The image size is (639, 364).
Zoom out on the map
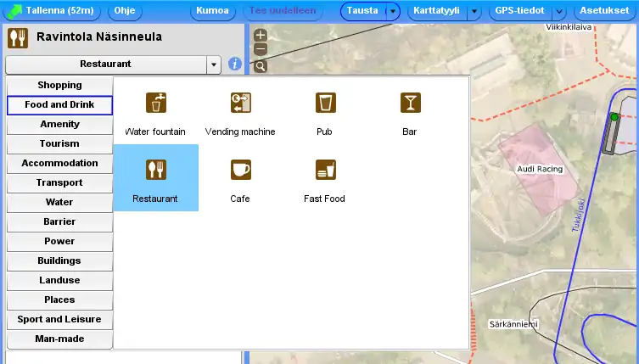(x=261, y=50)
